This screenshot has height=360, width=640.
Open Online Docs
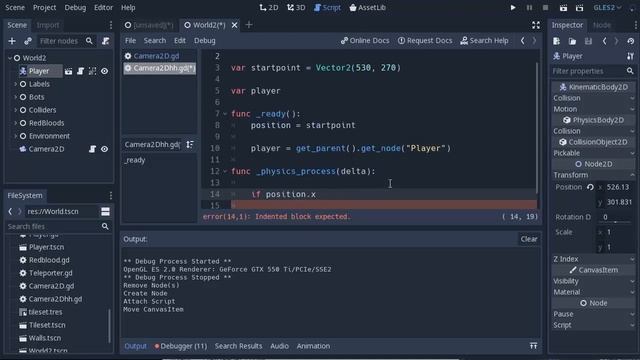click(365, 40)
